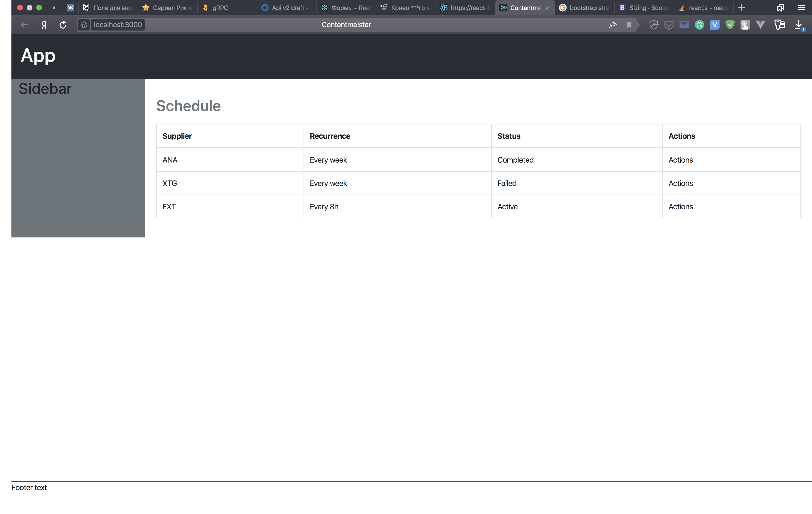
Task: Open the page translate icon
Action: point(613,25)
